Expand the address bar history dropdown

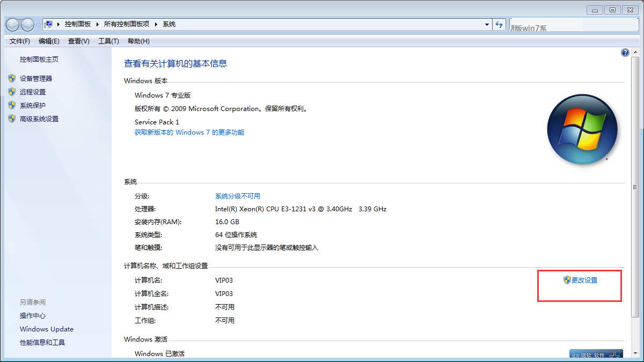tap(487, 24)
